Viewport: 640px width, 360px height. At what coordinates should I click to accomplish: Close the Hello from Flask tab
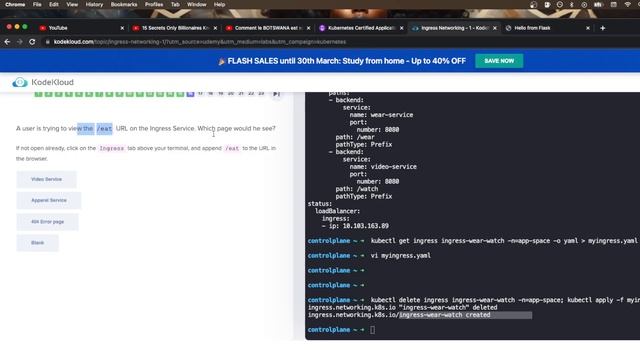[x=588, y=28]
